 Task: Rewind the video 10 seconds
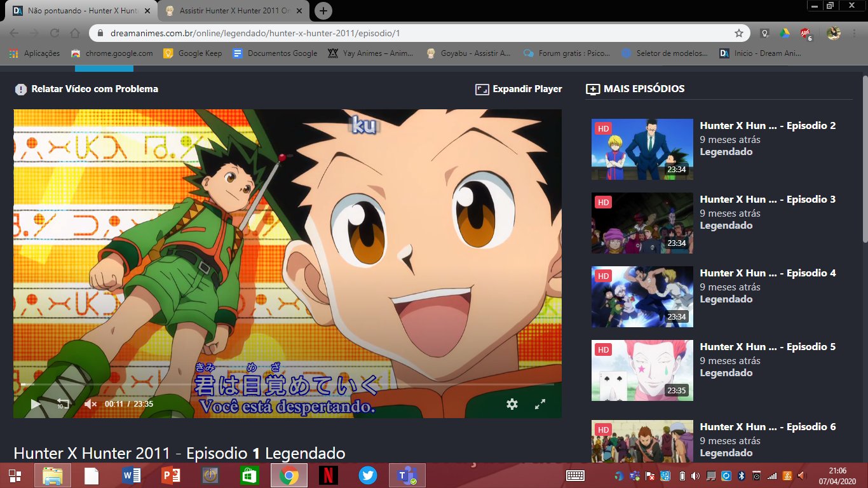coord(63,403)
